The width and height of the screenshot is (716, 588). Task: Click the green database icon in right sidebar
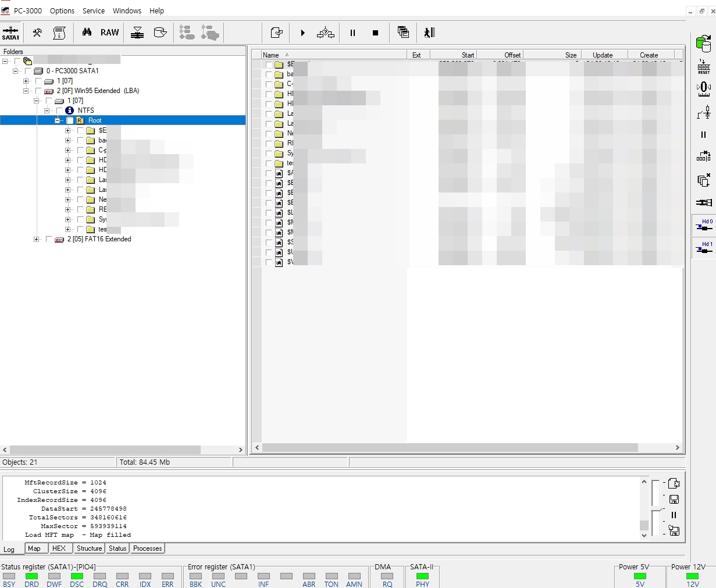coord(704,43)
